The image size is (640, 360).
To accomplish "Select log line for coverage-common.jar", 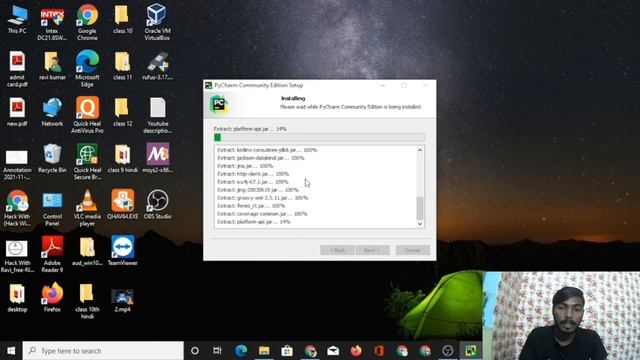I will click(262, 214).
